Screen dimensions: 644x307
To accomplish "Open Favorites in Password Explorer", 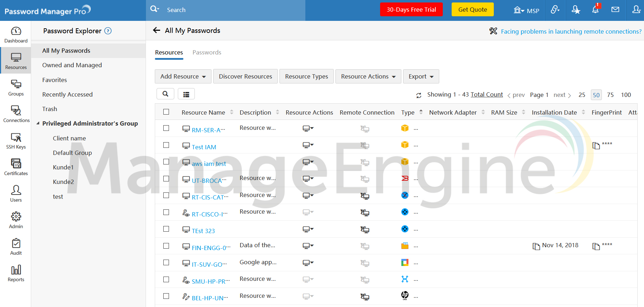I will coord(55,80).
